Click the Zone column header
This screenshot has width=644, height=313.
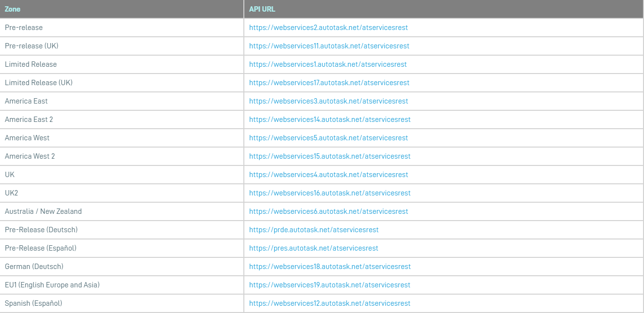coord(13,9)
